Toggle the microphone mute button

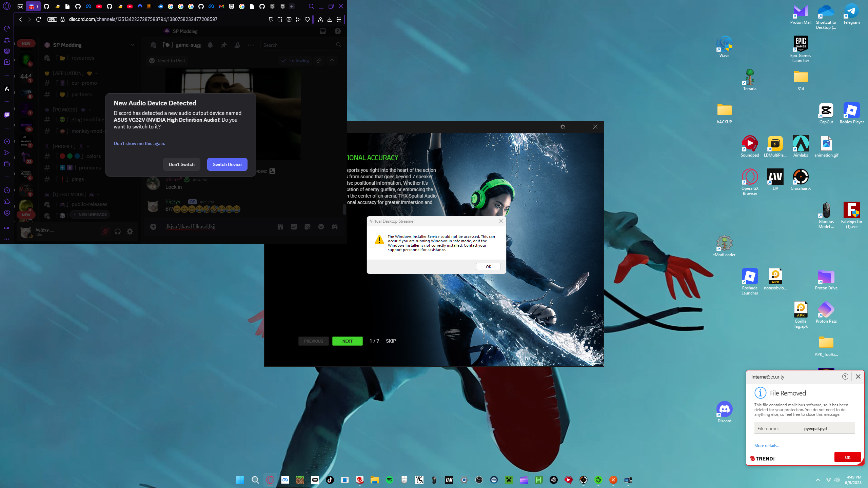(x=105, y=231)
